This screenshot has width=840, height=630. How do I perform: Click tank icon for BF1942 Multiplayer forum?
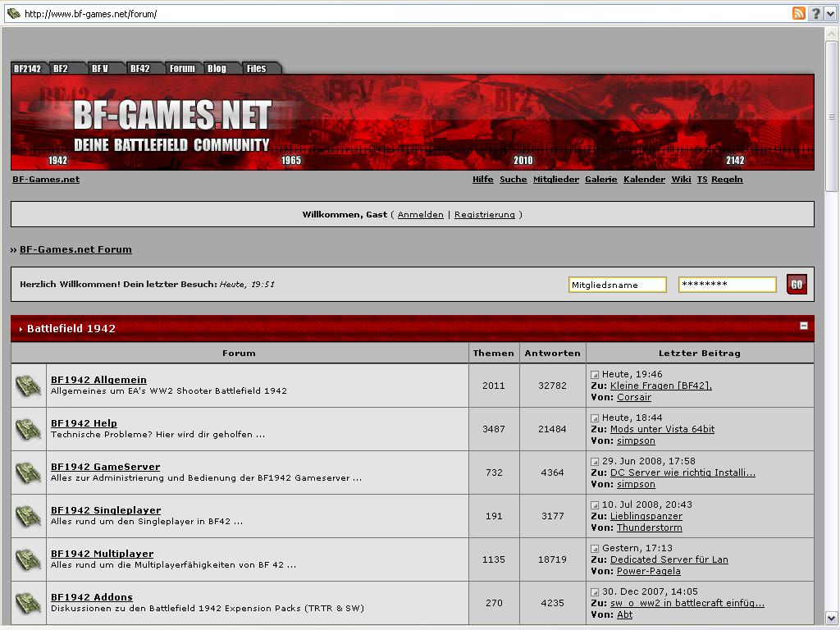pos(28,559)
